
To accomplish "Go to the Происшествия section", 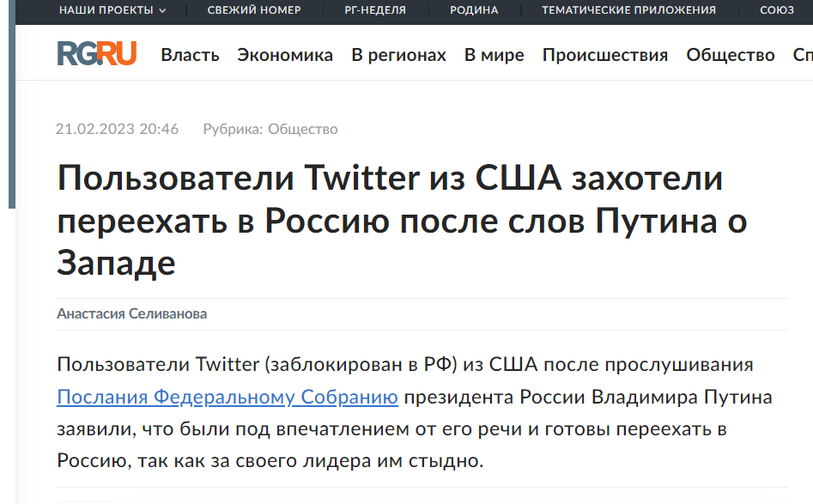I will (x=605, y=55).
